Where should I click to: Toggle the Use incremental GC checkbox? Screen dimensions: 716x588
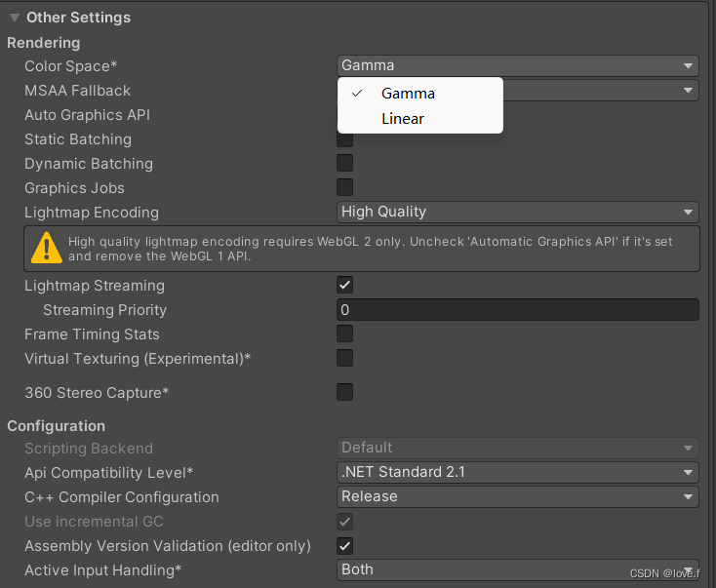pyautogui.click(x=344, y=522)
